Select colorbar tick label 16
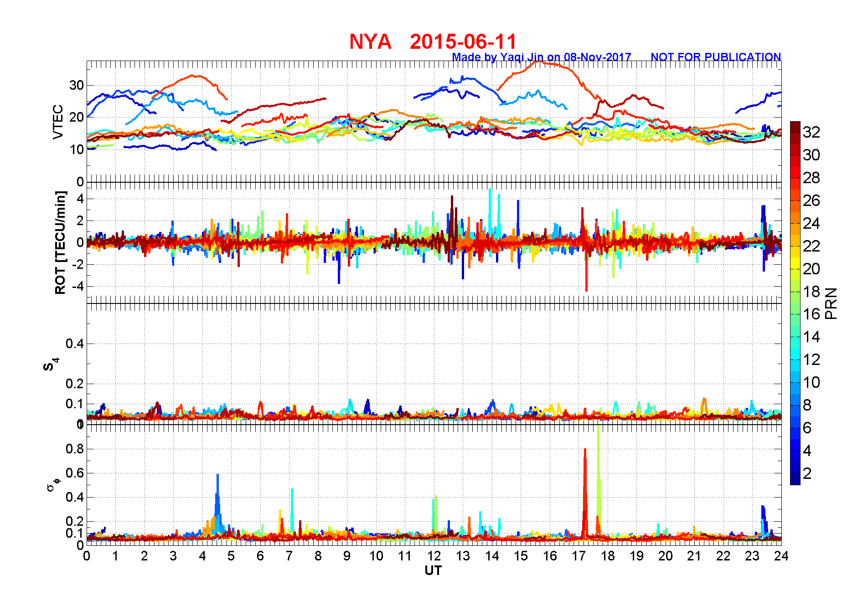The height and width of the screenshot is (606, 868). tap(811, 314)
